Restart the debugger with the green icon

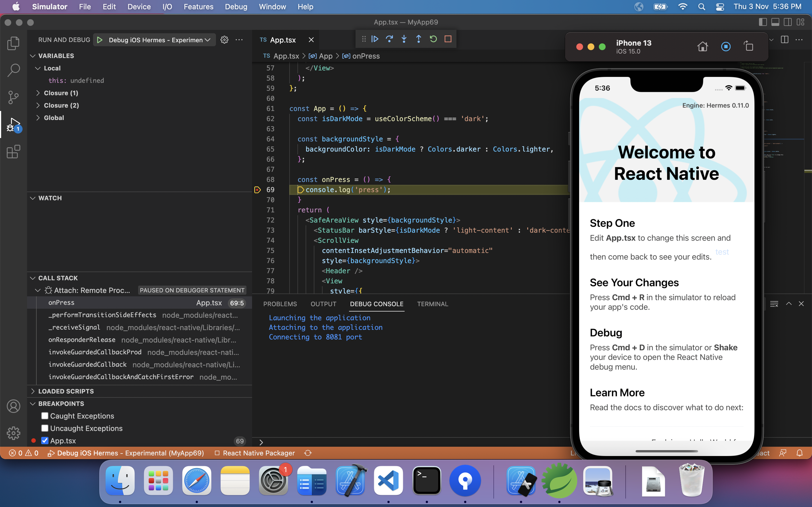coord(433,39)
